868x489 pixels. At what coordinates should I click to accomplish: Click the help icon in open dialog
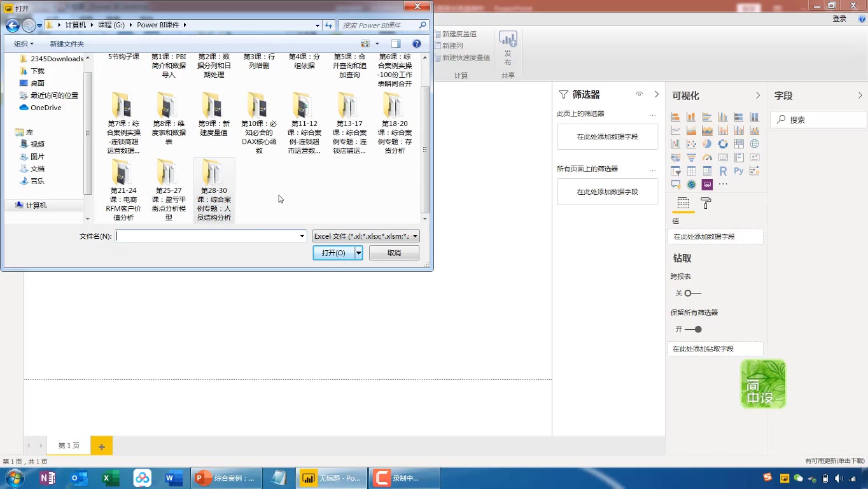417,44
